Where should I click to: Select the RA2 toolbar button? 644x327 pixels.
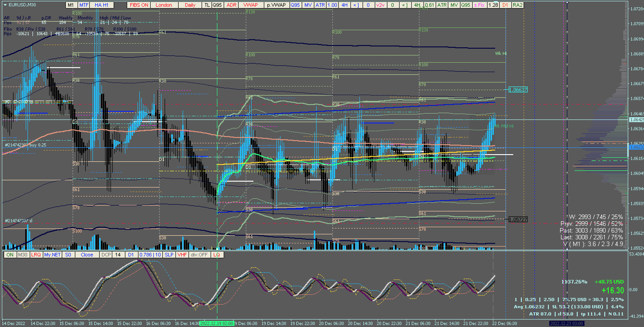(x=517, y=5)
